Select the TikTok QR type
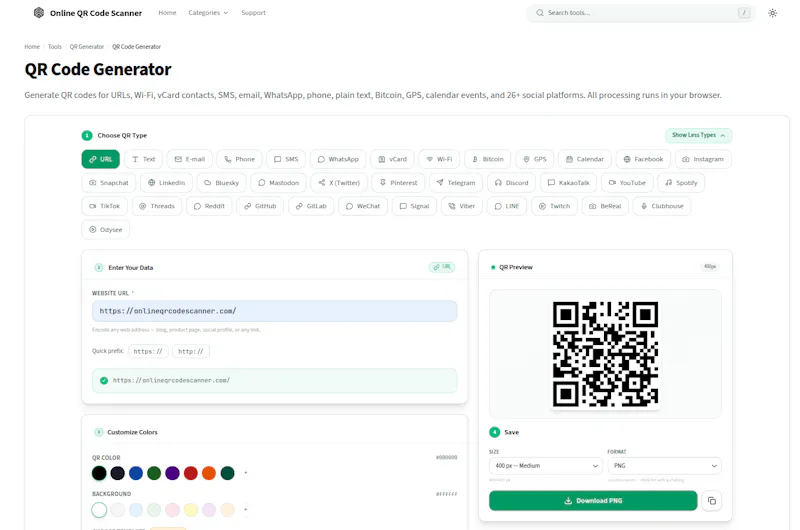The image size is (800, 530). pyautogui.click(x=105, y=206)
